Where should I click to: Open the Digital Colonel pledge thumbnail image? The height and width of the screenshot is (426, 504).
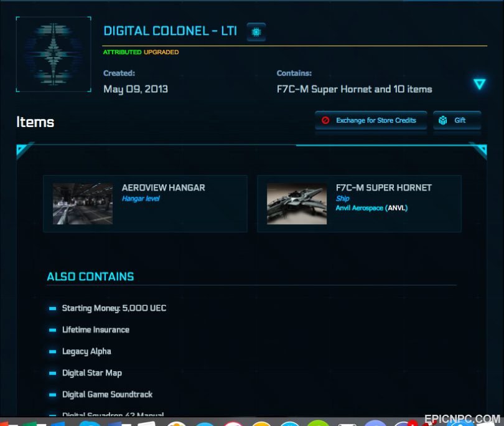(54, 54)
